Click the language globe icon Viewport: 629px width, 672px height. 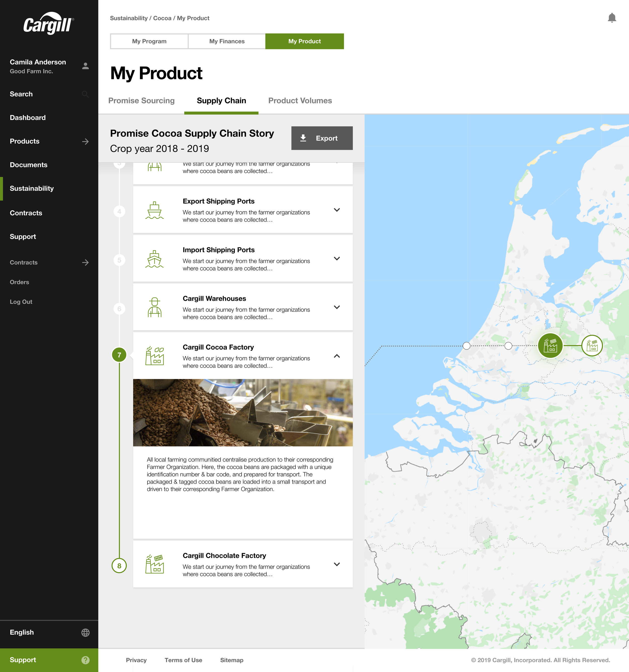(86, 632)
